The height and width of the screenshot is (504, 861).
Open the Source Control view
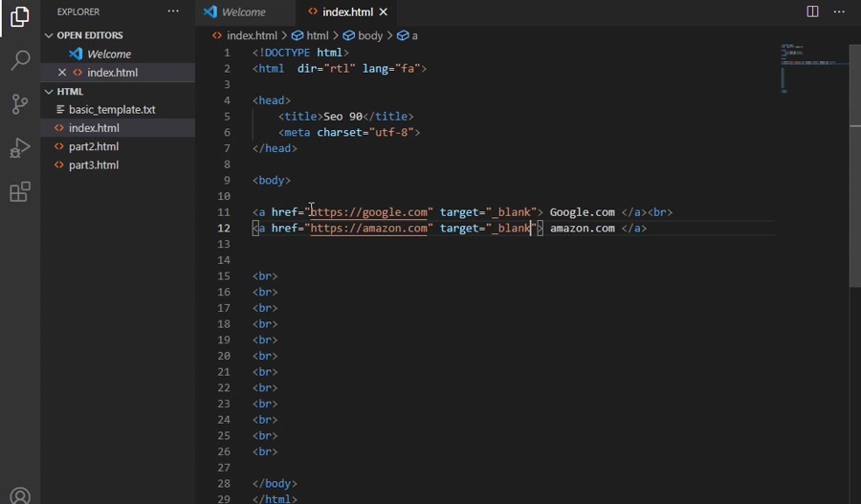point(20,103)
